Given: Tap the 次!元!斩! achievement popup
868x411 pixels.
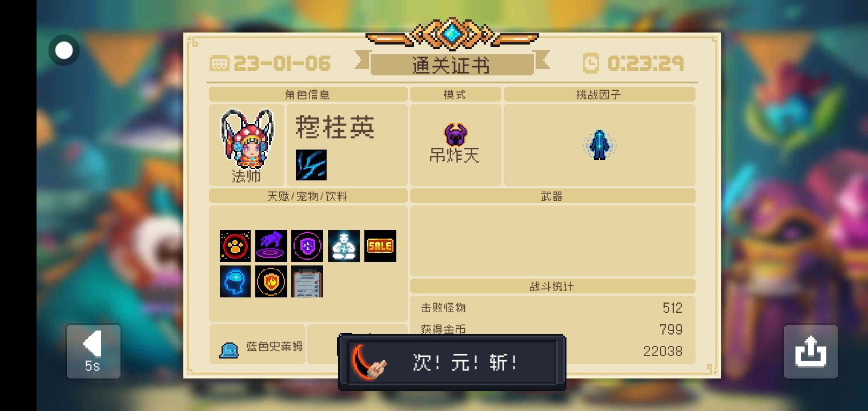Looking at the screenshot, I should coord(452,362).
